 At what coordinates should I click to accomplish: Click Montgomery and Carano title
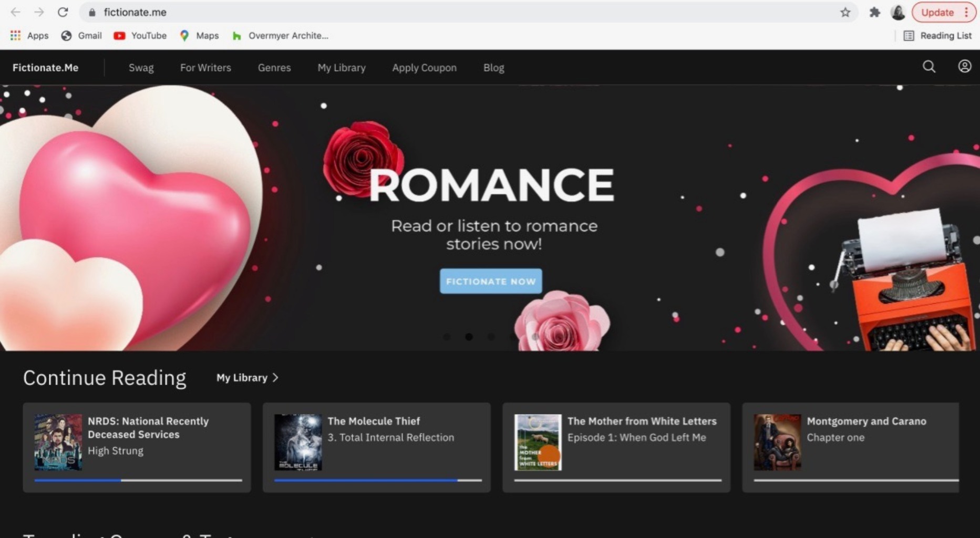866,421
